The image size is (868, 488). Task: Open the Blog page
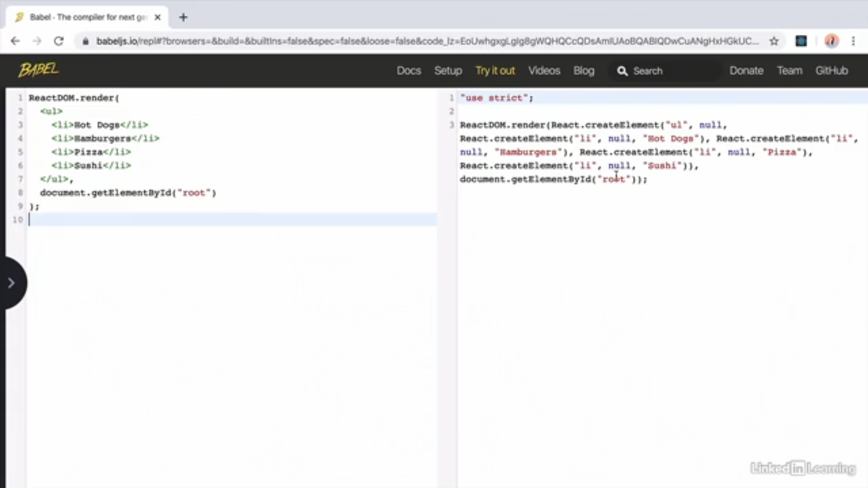tap(584, 70)
